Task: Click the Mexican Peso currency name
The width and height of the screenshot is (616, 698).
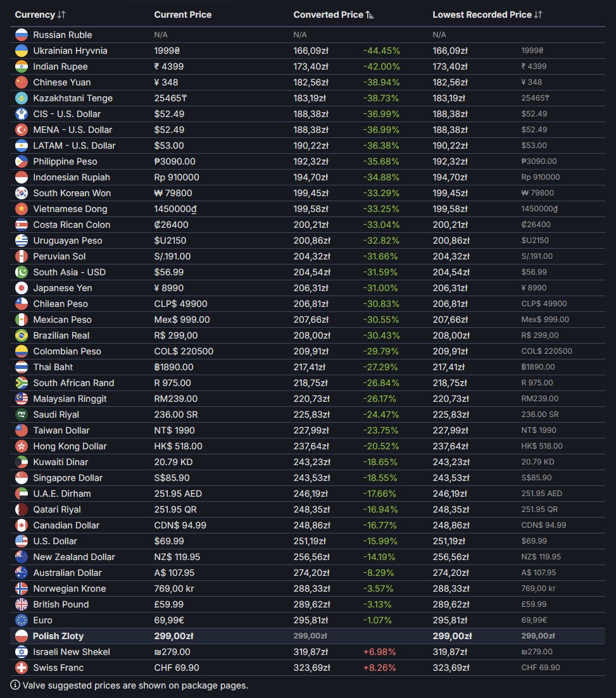Action: click(x=62, y=320)
